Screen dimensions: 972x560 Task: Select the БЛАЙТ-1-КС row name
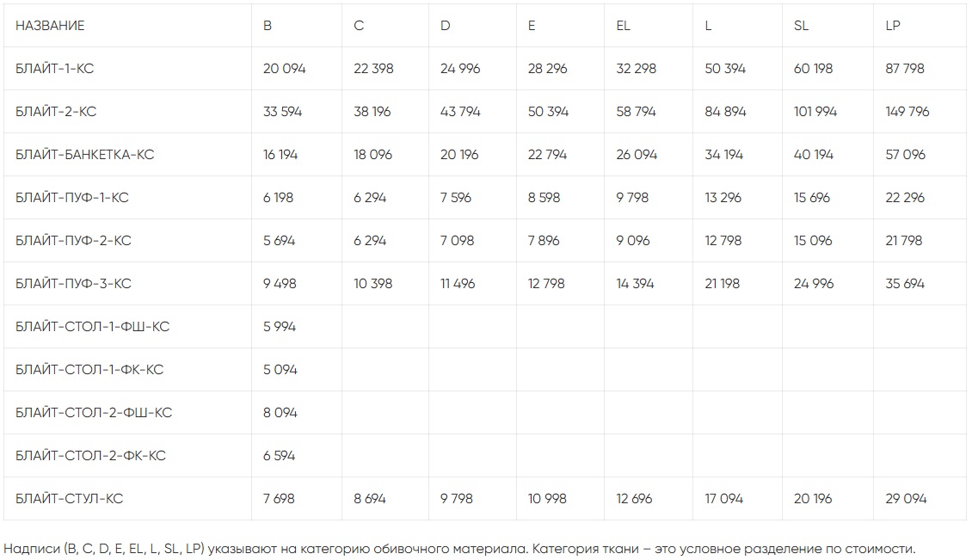(55, 69)
